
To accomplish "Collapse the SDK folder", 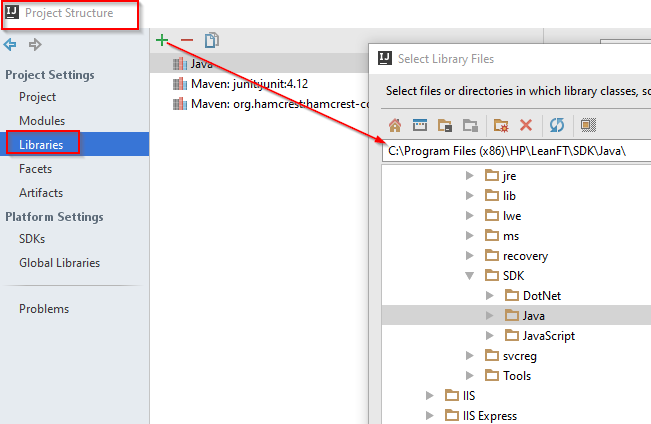I will 470,276.
